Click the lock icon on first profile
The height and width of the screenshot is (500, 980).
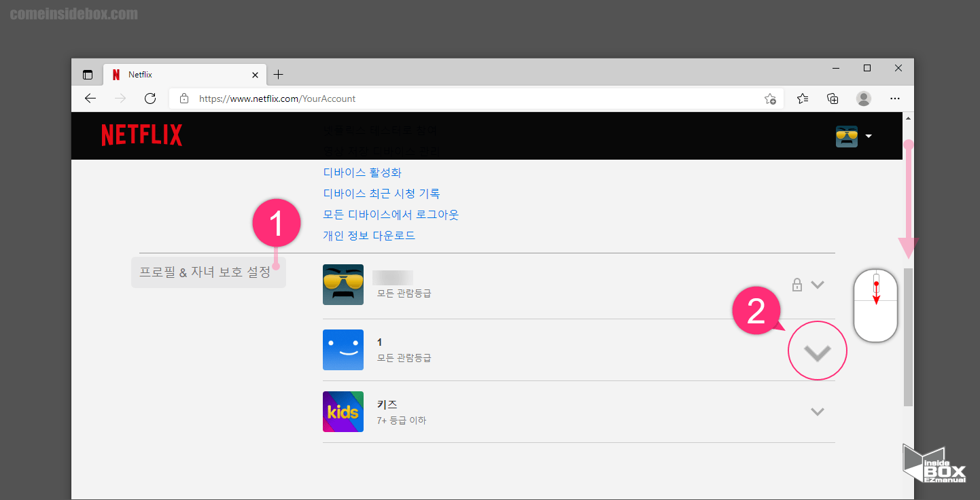797,285
